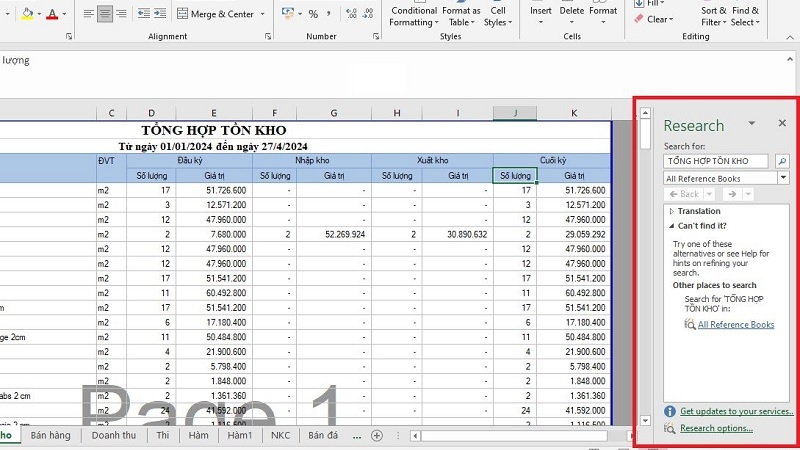This screenshot has height=450, width=800.
Task: Align text left in Alignment group
Action: 89,14
